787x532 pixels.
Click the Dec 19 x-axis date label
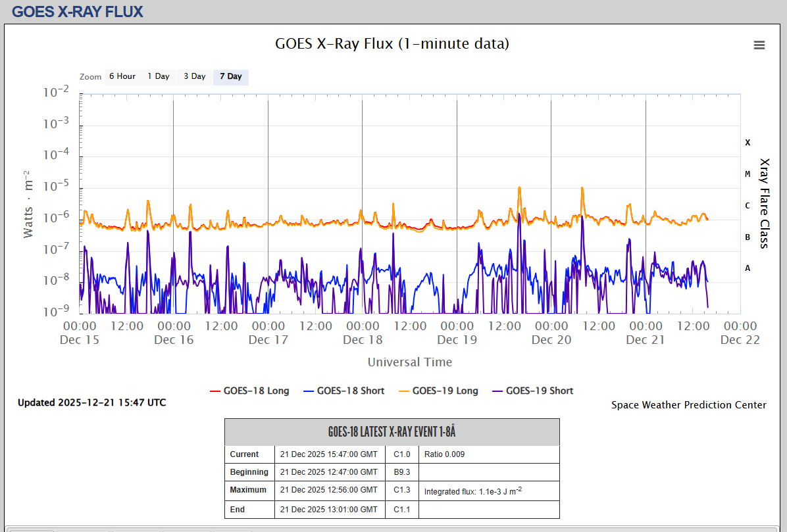[x=457, y=340]
